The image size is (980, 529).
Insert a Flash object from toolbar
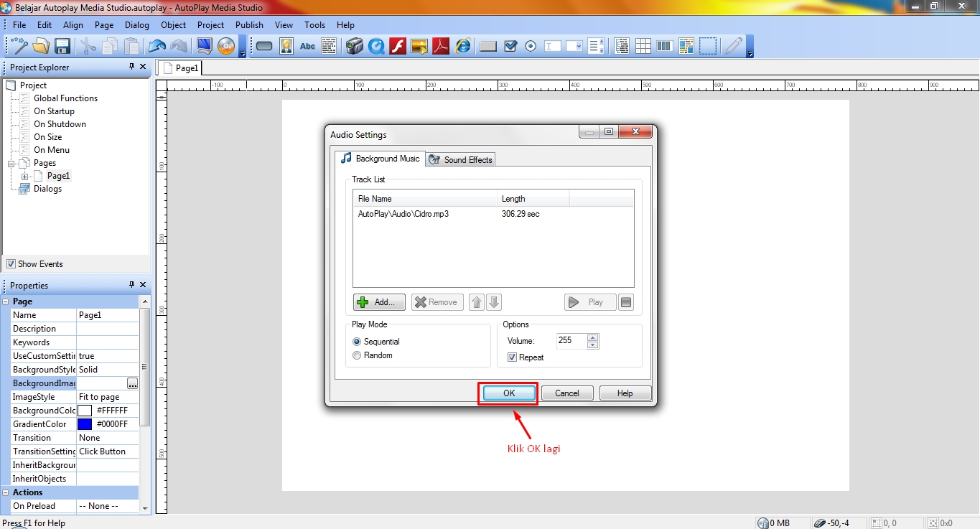pos(398,47)
